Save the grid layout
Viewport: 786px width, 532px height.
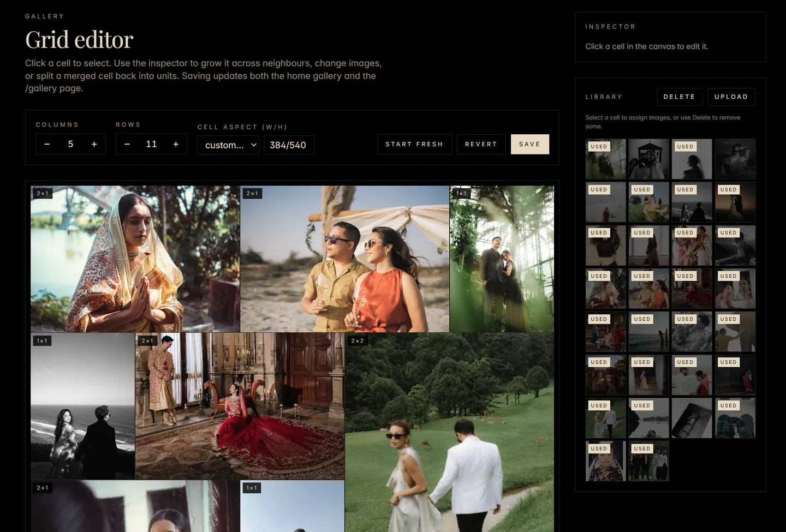click(529, 144)
